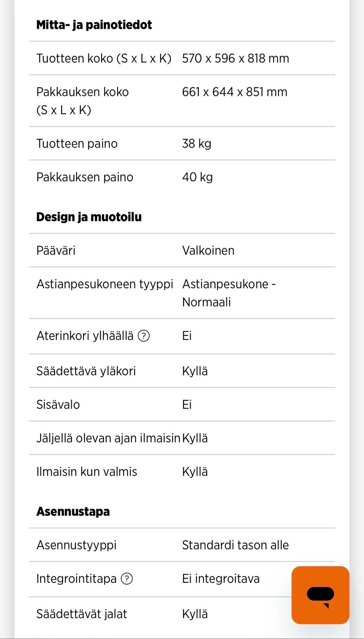Viewport: 364px width, 639px height.
Task: Select the Mitta- ja painotiedot section header
Action: [94, 24]
